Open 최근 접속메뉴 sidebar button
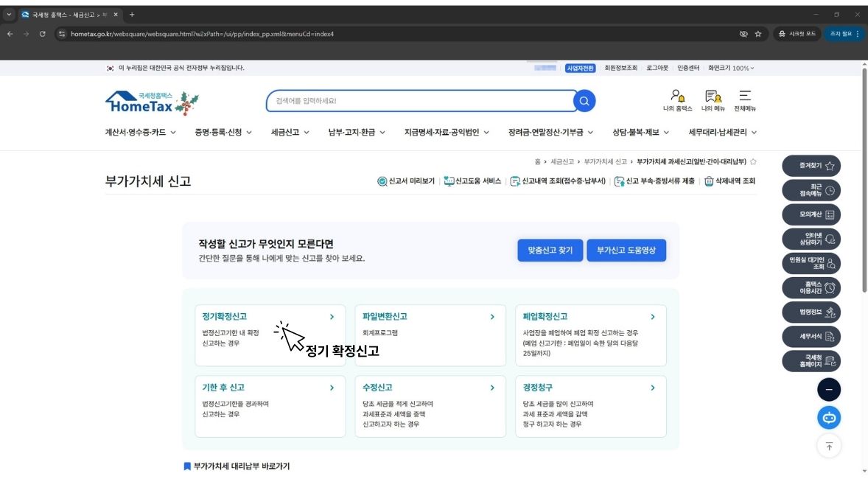 [811, 190]
